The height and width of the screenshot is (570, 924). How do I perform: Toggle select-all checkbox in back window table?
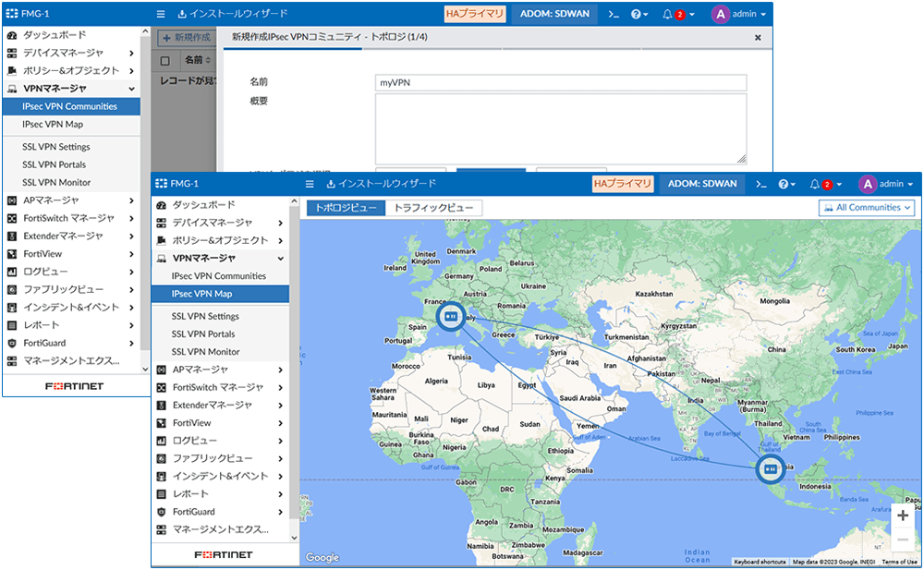pyautogui.click(x=165, y=60)
